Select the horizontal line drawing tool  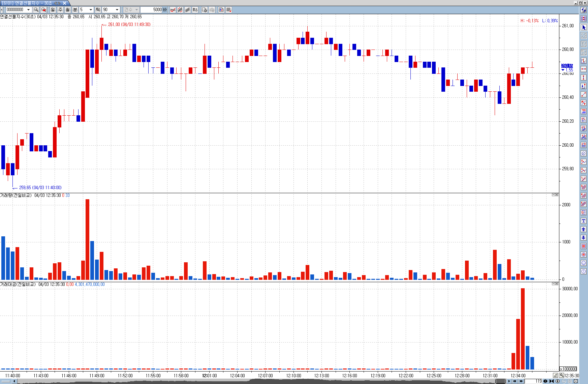point(584,69)
